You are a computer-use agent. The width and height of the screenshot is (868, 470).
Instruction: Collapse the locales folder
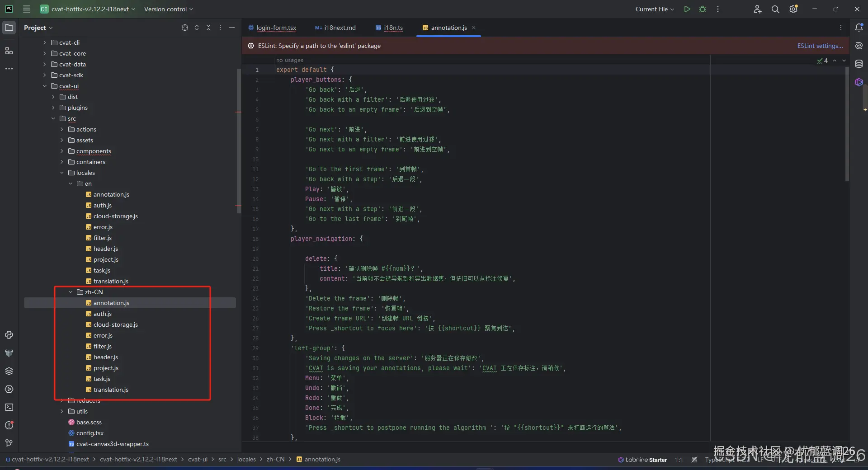tap(61, 173)
